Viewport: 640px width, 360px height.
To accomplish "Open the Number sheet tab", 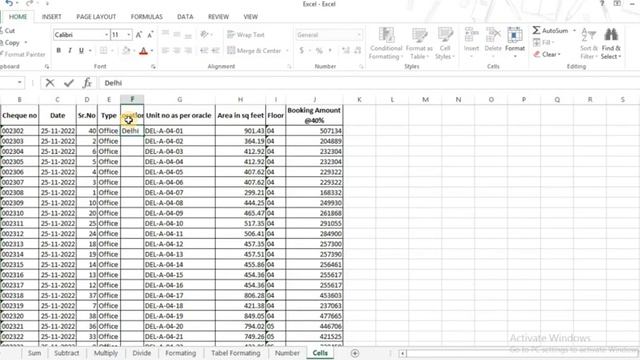I will coord(287,353).
